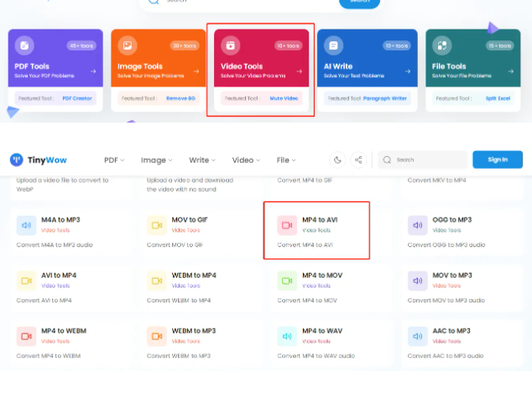Click 'Convert AAC to MP3 audio' description
Screen dimensions: 532x393
[x=446, y=356]
